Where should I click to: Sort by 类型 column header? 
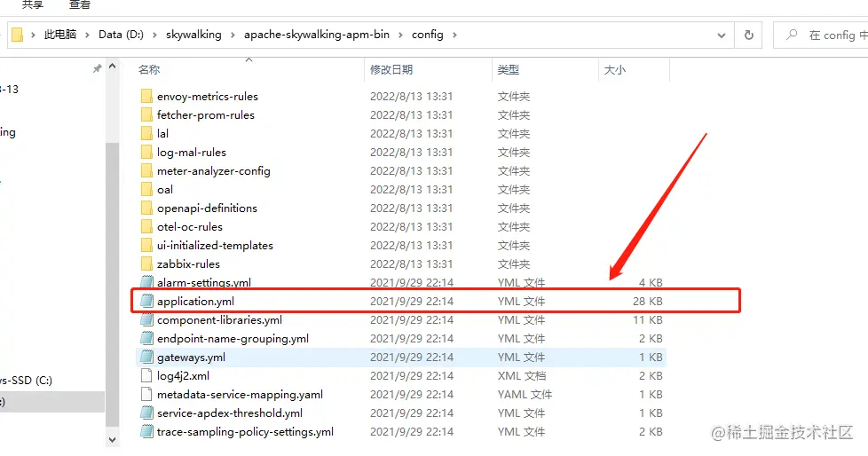click(509, 70)
